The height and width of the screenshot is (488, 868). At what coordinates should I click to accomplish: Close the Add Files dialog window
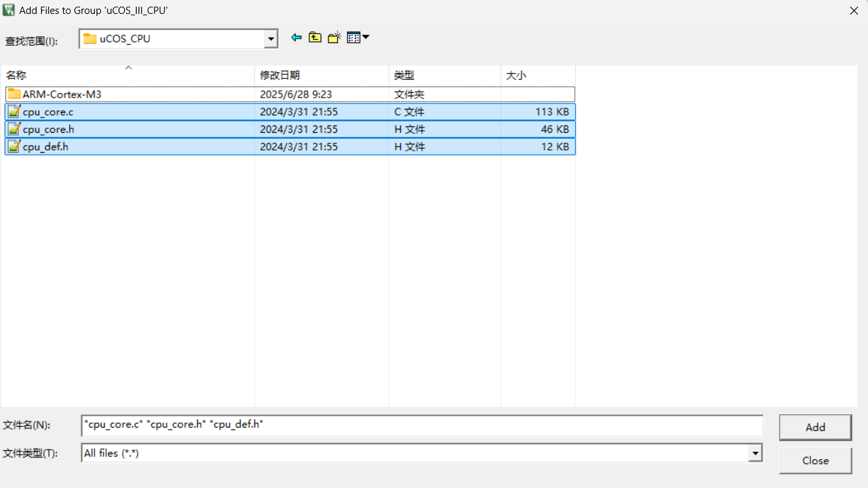[853, 10]
